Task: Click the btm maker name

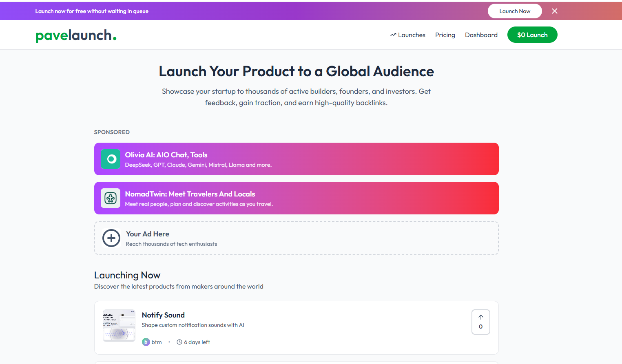Action: click(157, 342)
